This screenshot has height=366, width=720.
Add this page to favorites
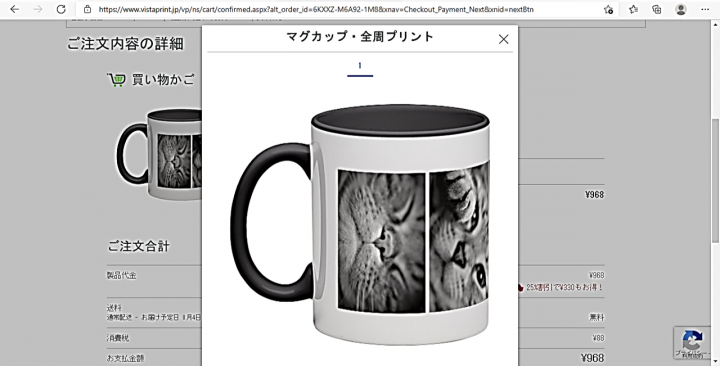(608, 9)
